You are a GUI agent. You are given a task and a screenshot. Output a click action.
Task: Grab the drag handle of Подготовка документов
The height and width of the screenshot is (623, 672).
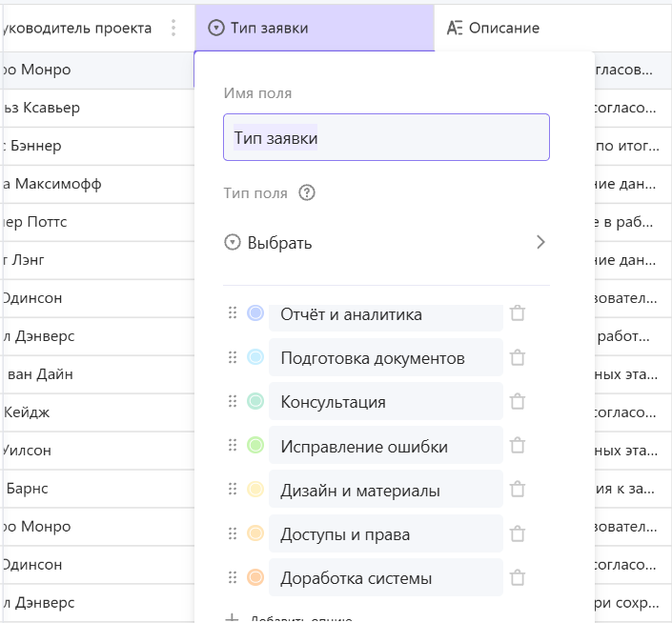click(233, 357)
